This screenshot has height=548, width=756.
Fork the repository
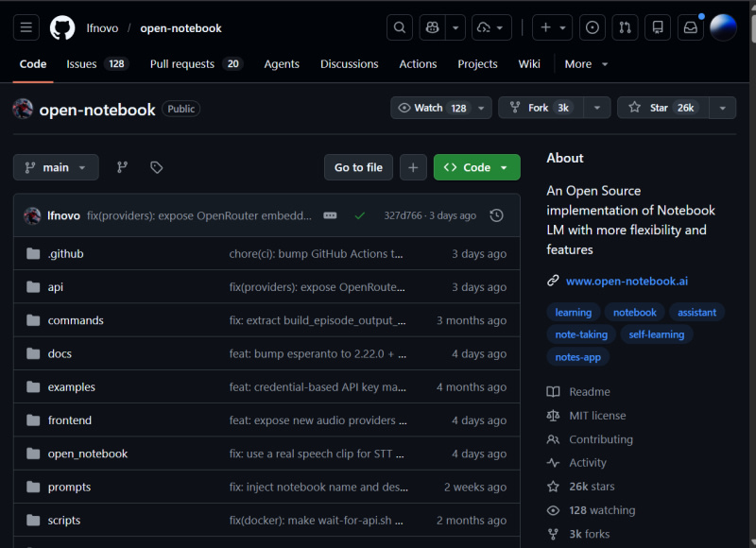[541, 108]
